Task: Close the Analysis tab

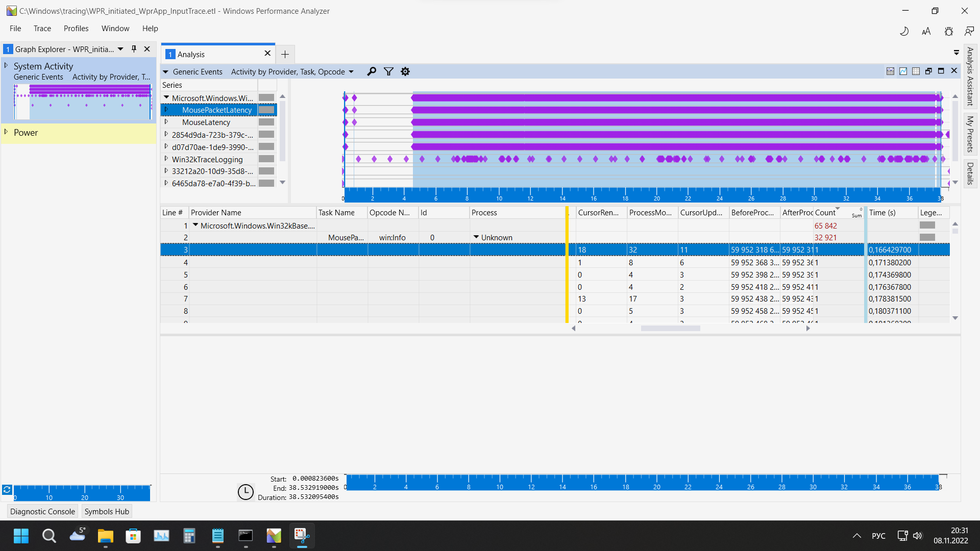Action: pos(267,54)
